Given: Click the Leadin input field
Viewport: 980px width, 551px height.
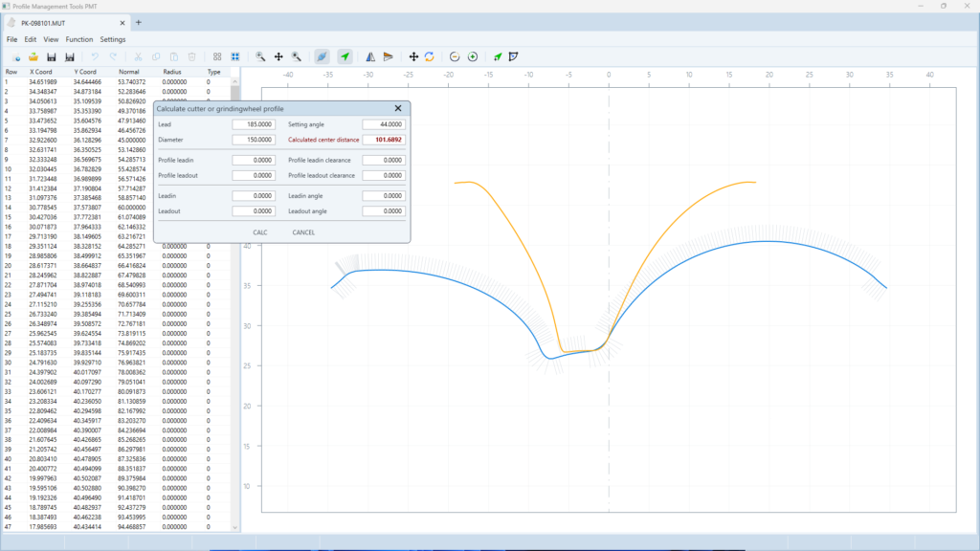Looking at the screenshot, I should [x=254, y=195].
